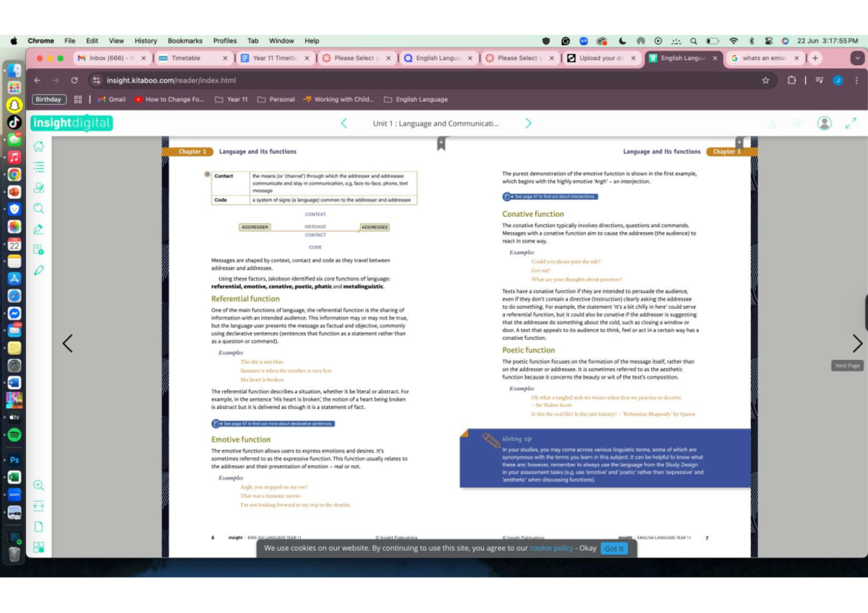Open the cookie policy link
The height and width of the screenshot is (613, 868).
pos(551,549)
